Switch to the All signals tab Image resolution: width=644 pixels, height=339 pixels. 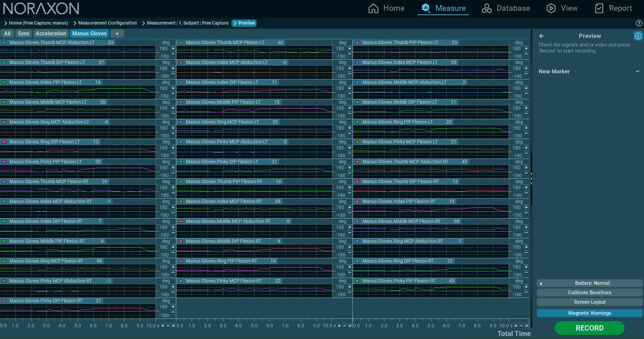(7, 34)
